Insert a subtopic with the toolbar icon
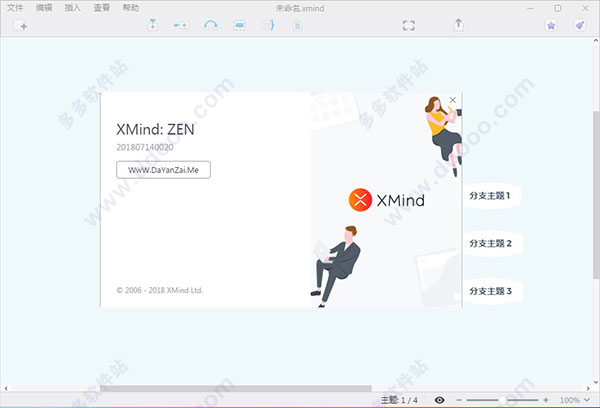The width and height of the screenshot is (600, 408). (x=181, y=25)
